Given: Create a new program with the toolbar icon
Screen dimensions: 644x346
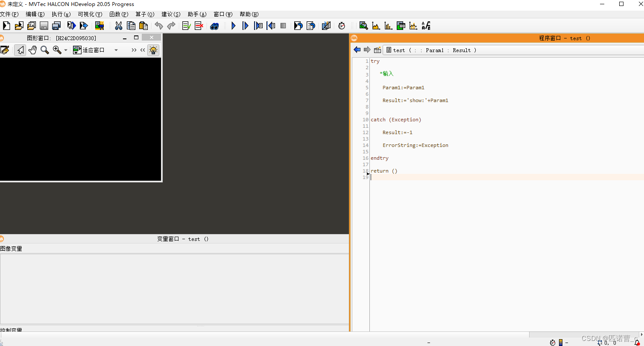Looking at the screenshot, I should [6, 26].
